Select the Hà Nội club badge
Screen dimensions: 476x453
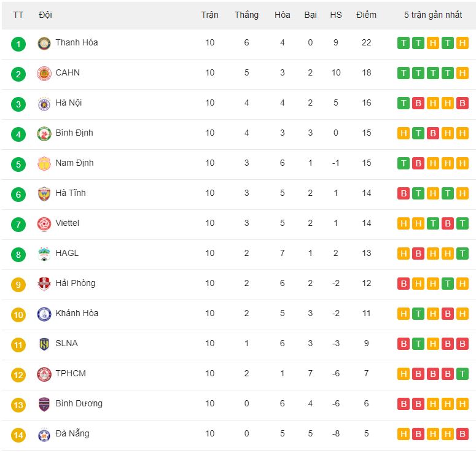44,104
